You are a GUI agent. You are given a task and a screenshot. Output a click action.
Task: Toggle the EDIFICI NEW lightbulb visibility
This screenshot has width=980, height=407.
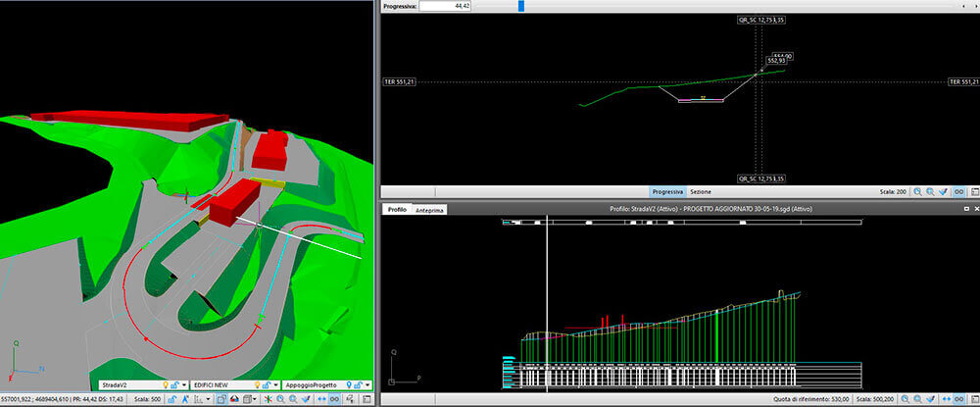pyautogui.click(x=259, y=385)
